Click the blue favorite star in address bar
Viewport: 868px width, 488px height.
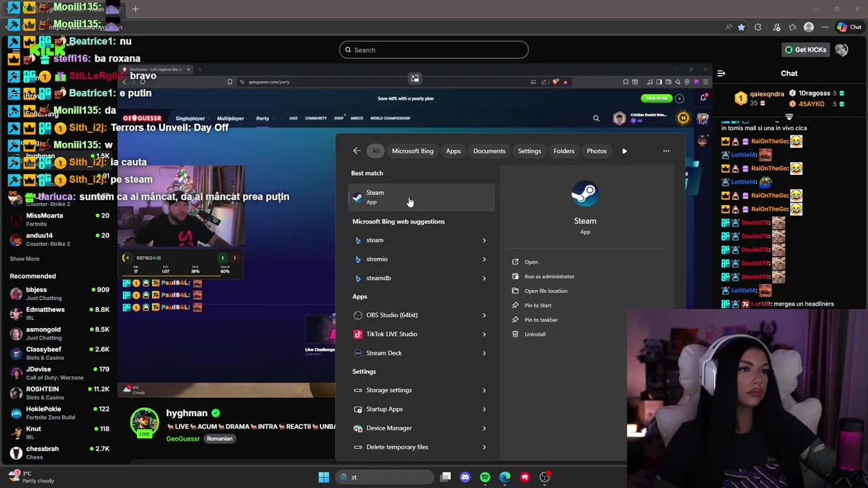tap(741, 27)
